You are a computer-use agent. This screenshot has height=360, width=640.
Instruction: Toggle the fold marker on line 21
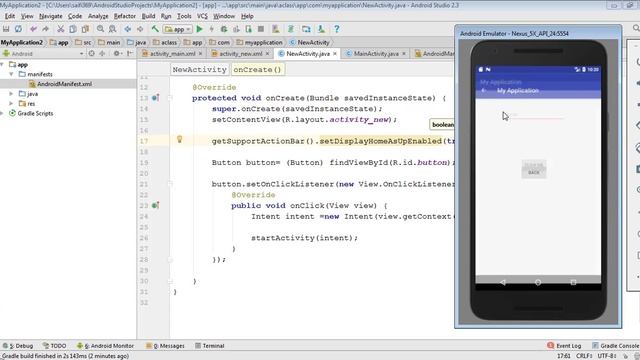170,184
